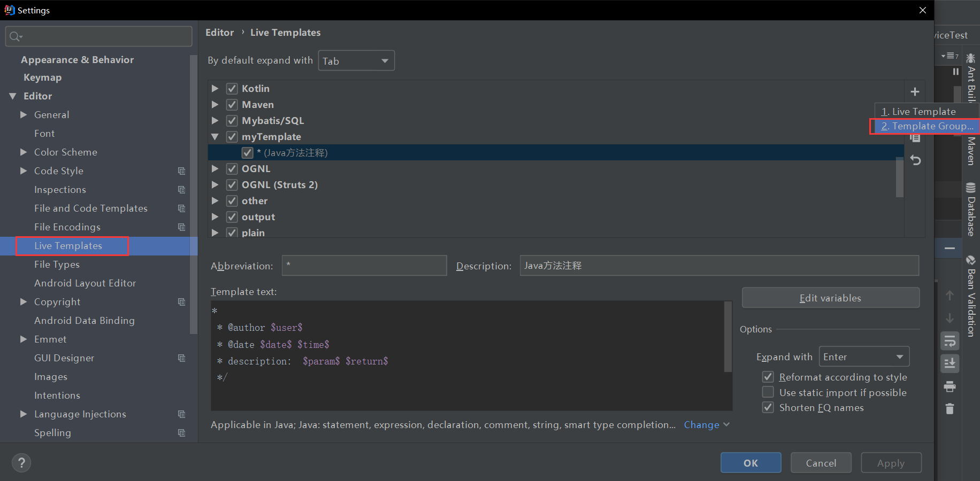
Task: Click the Cancel button
Action: [x=821, y=463]
